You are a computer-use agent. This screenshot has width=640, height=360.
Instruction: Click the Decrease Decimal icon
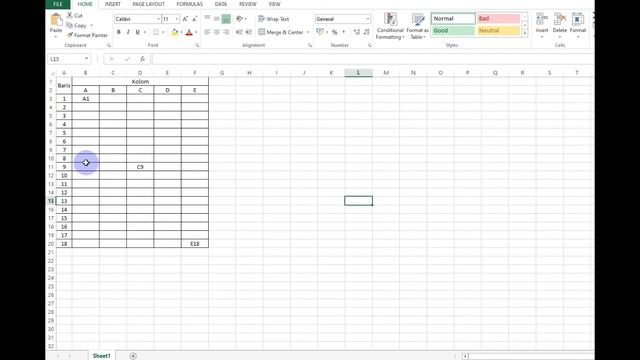pos(367,32)
